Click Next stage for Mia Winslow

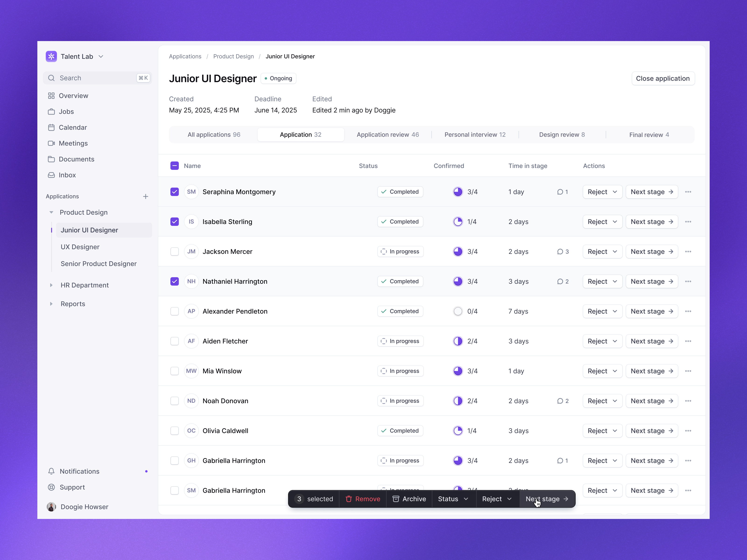tap(652, 371)
